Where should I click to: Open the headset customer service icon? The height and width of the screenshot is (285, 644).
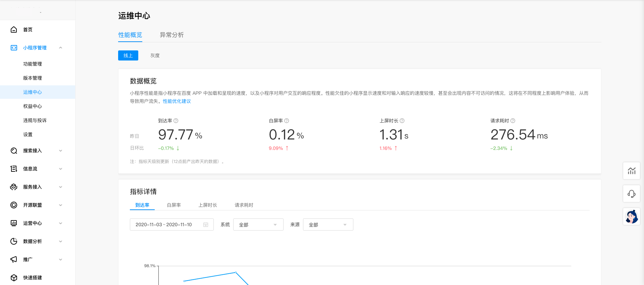pos(632,194)
